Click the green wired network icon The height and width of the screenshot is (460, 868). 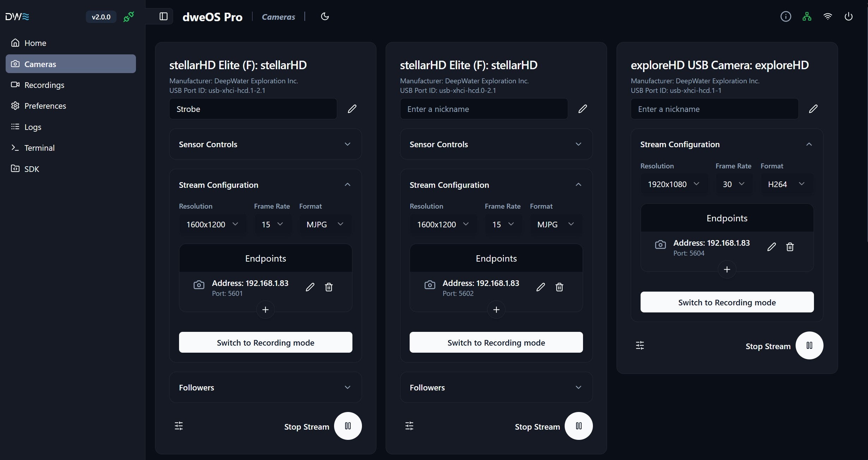(807, 17)
